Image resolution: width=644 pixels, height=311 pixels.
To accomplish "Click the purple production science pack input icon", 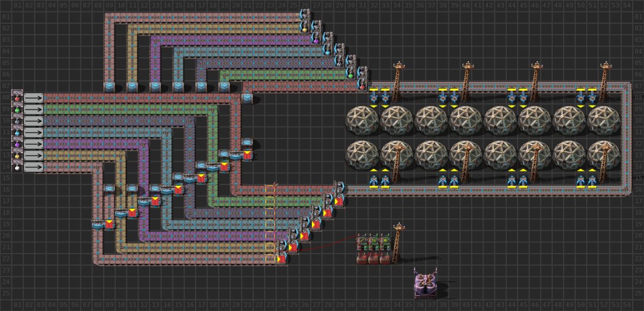I will [x=17, y=144].
